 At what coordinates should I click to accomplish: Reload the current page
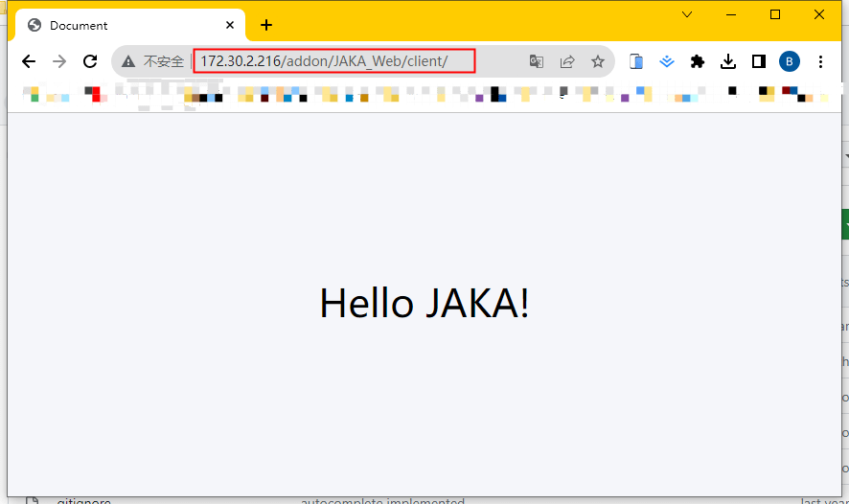pos(90,61)
